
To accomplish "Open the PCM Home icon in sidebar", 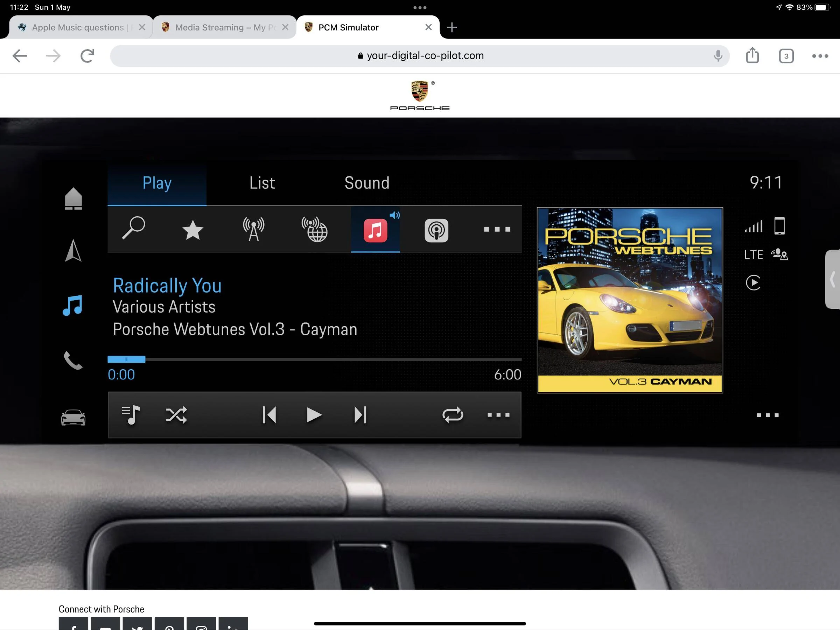I will click(73, 198).
